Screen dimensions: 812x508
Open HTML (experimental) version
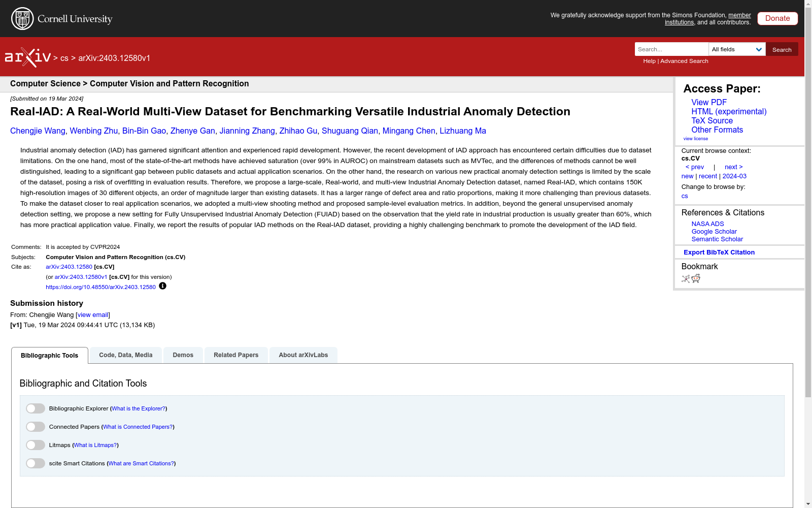[729, 111]
